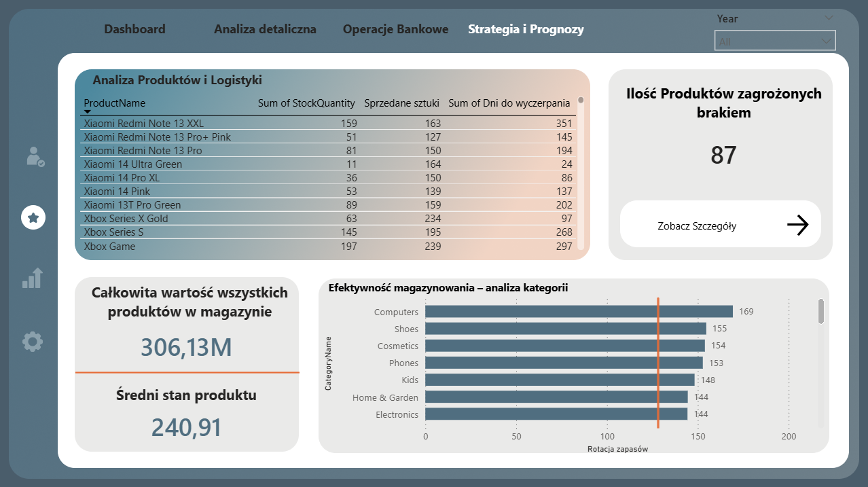Click the Strategia i Prognozy tab

(526, 29)
